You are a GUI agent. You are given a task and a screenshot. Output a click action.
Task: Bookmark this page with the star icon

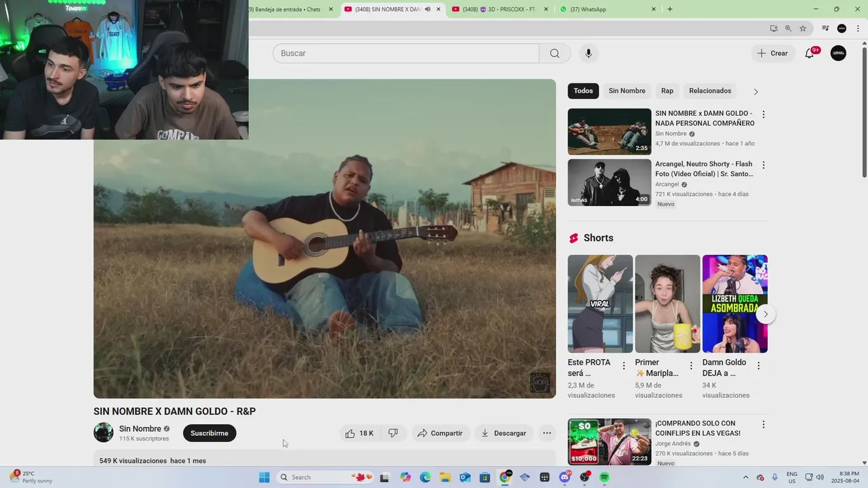[x=803, y=28]
